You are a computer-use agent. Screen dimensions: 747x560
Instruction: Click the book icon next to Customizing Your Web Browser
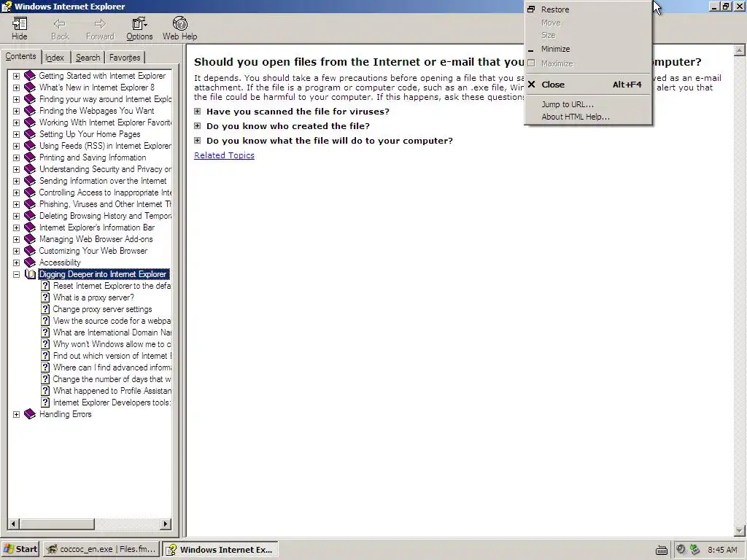[x=29, y=251]
